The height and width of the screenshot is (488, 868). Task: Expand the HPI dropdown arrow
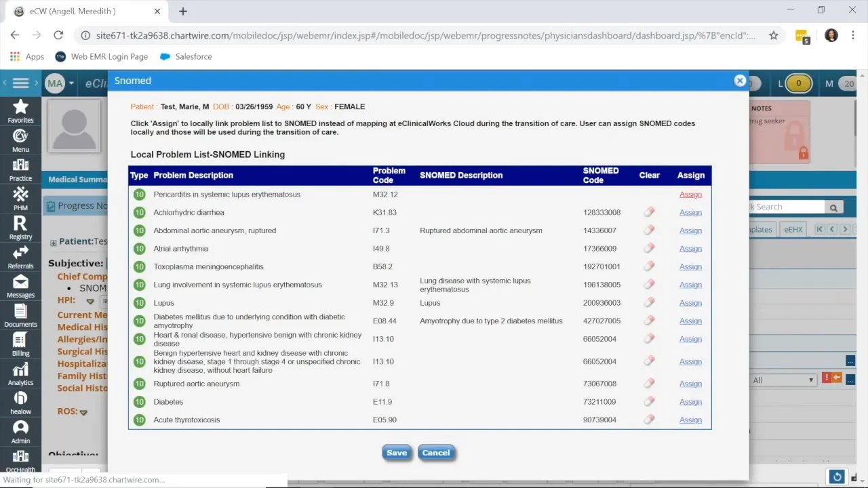tap(90, 302)
